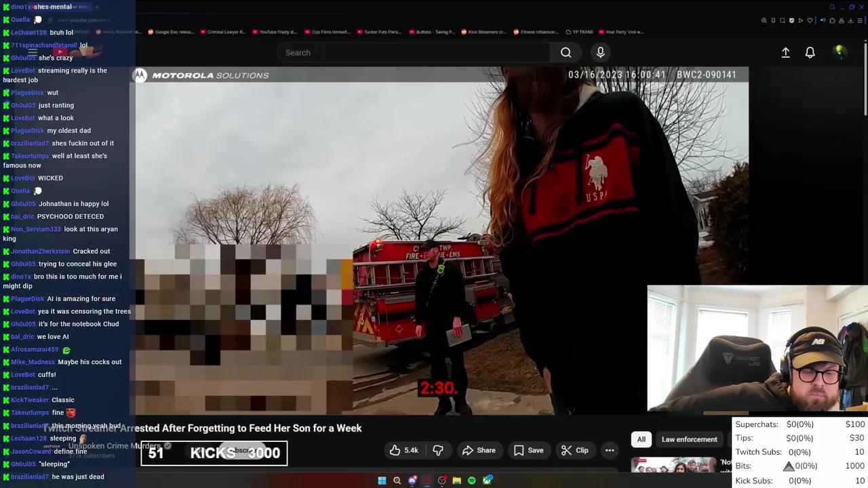Activate voice search microphone icon

click(x=600, y=52)
